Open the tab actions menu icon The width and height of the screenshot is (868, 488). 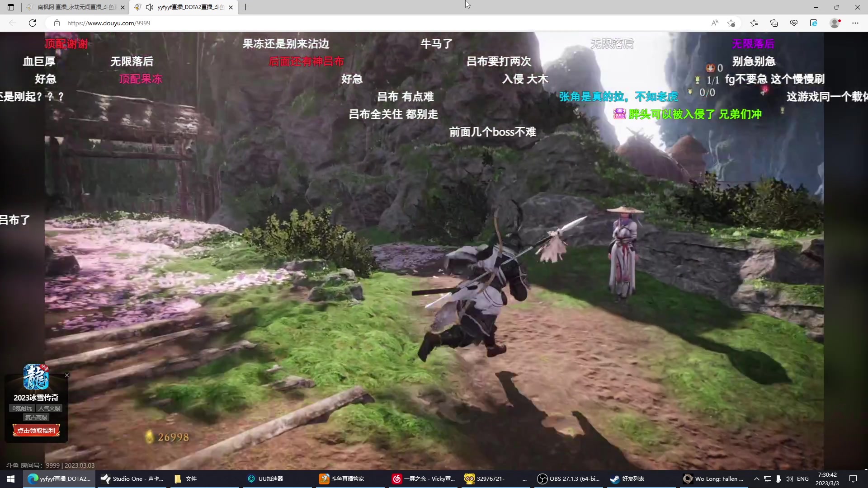[x=11, y=7]
